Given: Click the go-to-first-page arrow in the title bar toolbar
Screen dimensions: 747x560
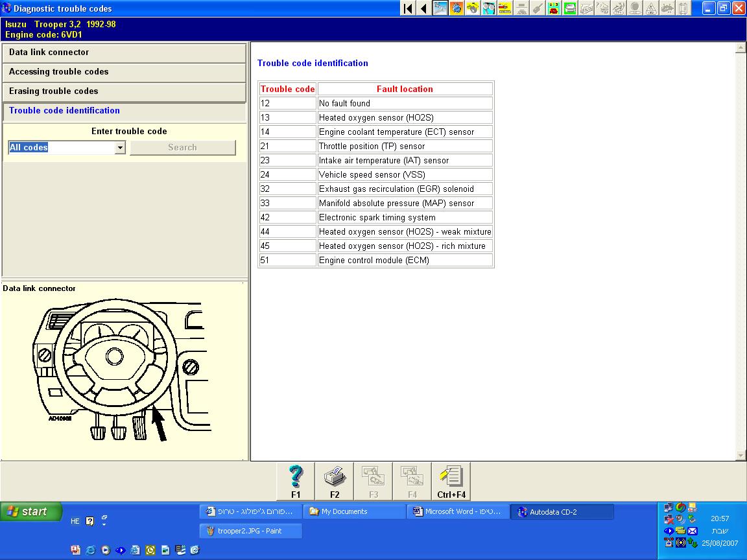Looking at the screenshot, I should tap(408, 8).
